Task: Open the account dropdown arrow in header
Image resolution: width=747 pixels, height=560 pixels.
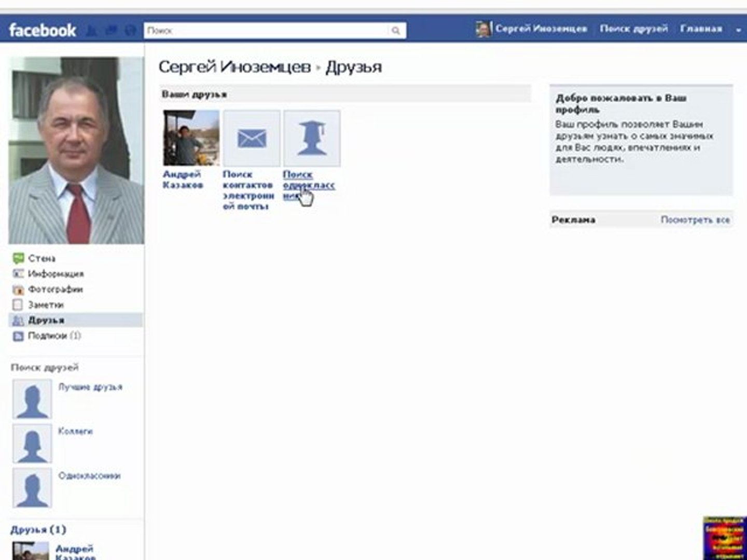Action: tap(738, 30)
